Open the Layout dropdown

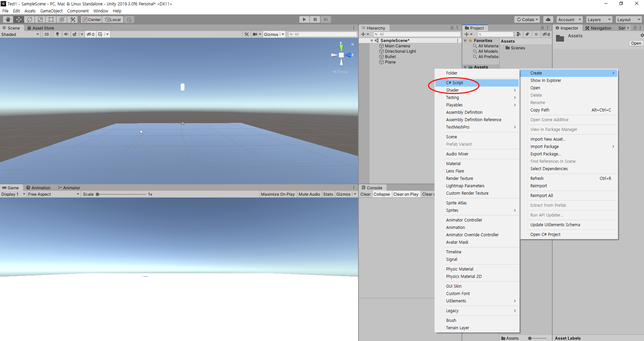(x=629, y=19)
